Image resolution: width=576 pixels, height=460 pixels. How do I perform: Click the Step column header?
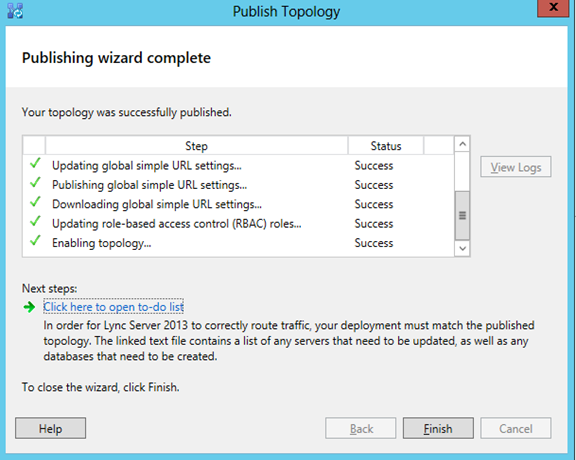tap(197, 146)
